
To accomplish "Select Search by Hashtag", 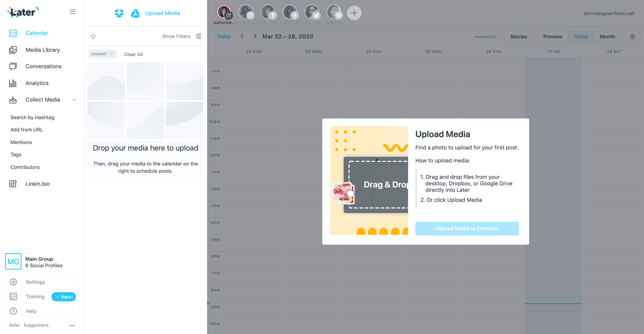I will (x=32, y=117).
